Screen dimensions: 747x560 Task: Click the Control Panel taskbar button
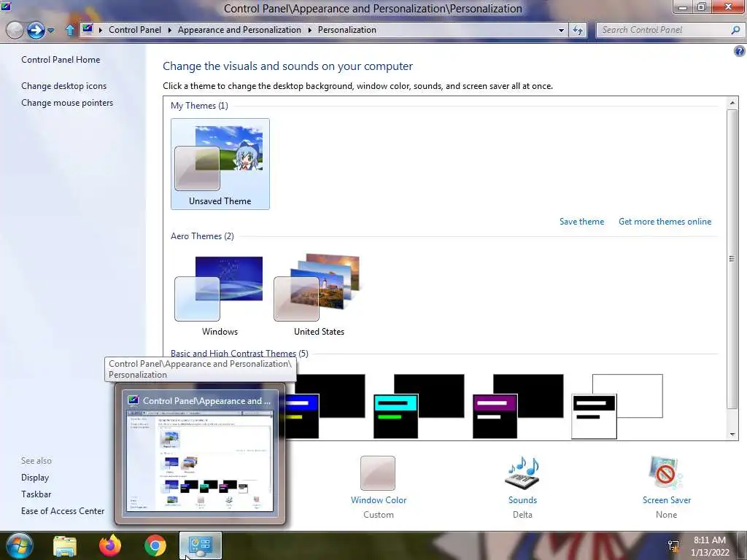tap(201, 545)
